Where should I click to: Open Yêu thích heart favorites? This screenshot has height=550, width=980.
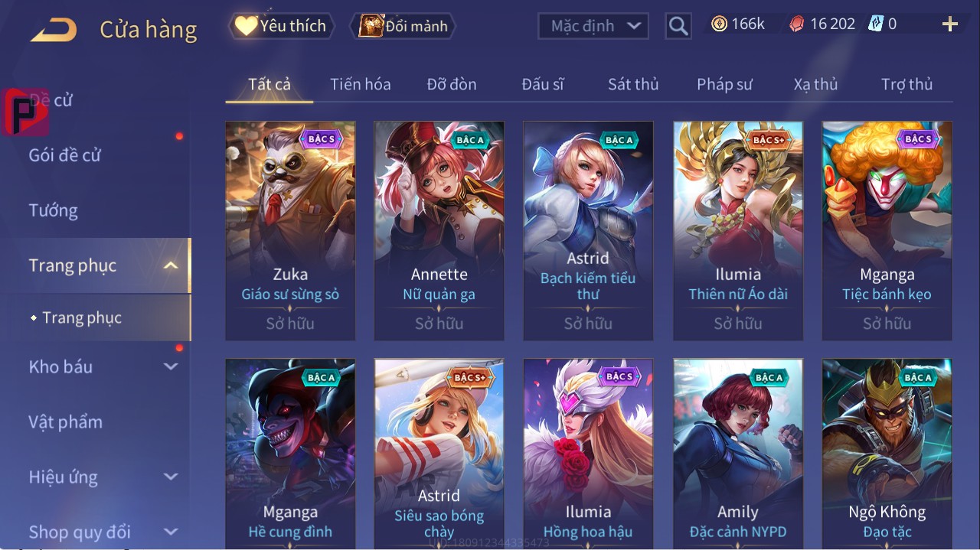[x=281, y=26]
